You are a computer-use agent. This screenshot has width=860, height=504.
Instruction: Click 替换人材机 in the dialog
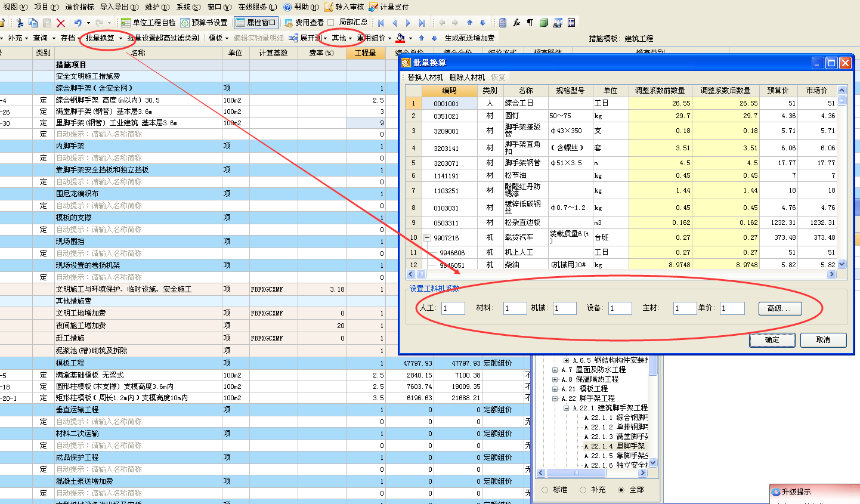(x=425, y=78)
